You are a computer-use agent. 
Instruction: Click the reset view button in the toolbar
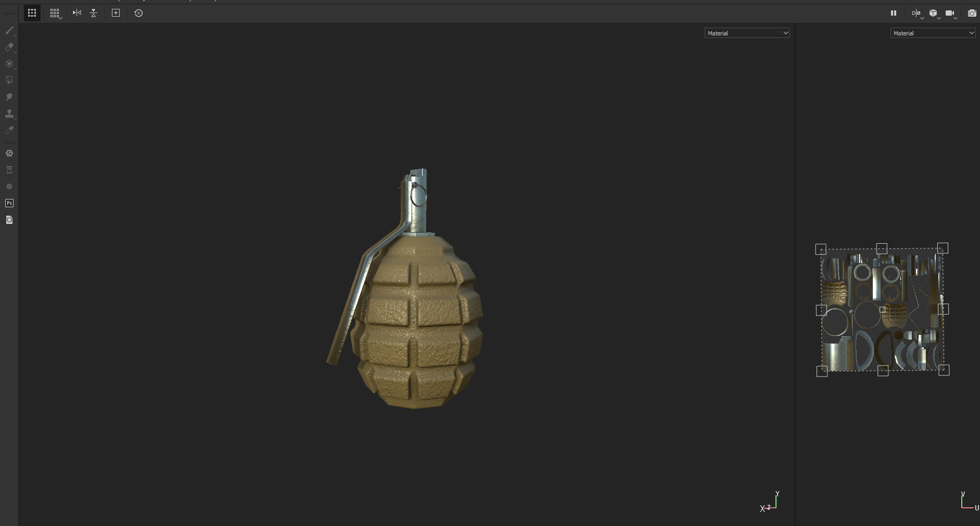pos(138,13)
